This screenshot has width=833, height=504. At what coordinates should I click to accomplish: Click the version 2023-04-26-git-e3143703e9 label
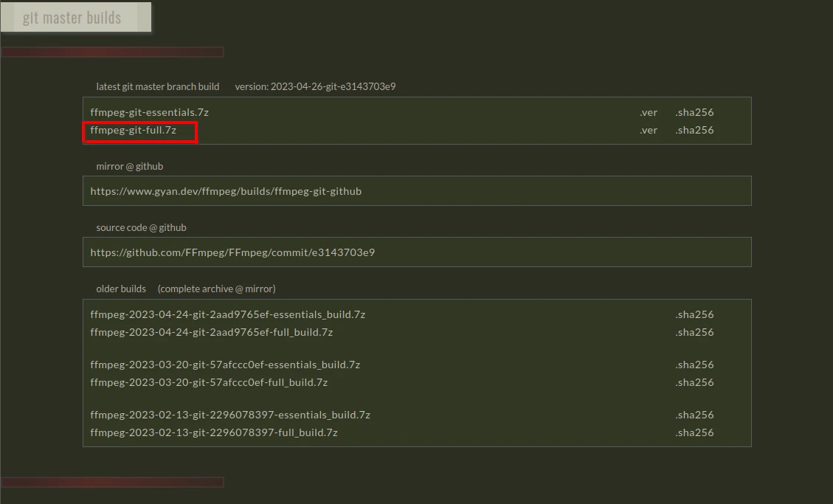point(315,86)
